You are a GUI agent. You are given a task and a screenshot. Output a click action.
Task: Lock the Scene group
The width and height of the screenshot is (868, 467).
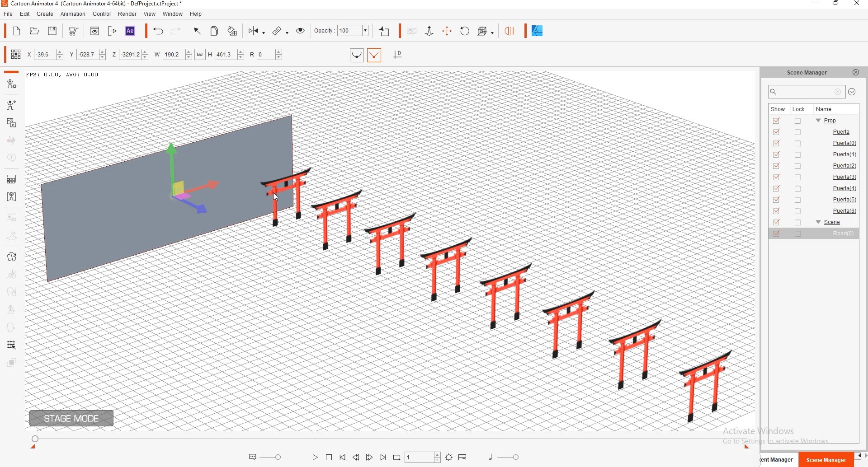click(798, 222)
